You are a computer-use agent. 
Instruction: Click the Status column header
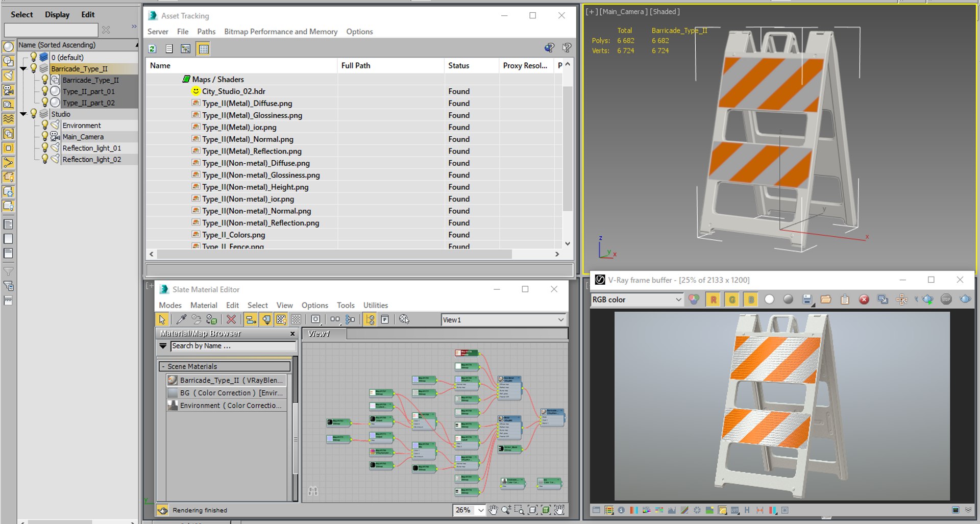pos(471,65)
